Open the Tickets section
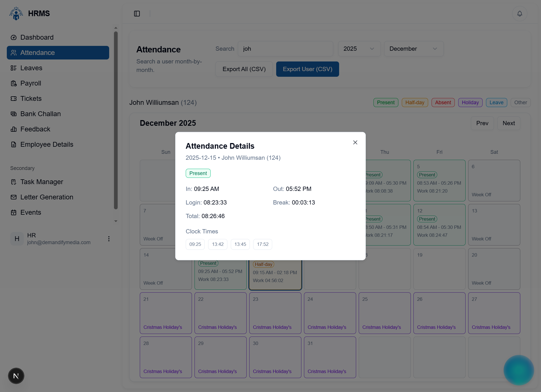The width and height of the screenshot is (541, 392). click(31, 98)
